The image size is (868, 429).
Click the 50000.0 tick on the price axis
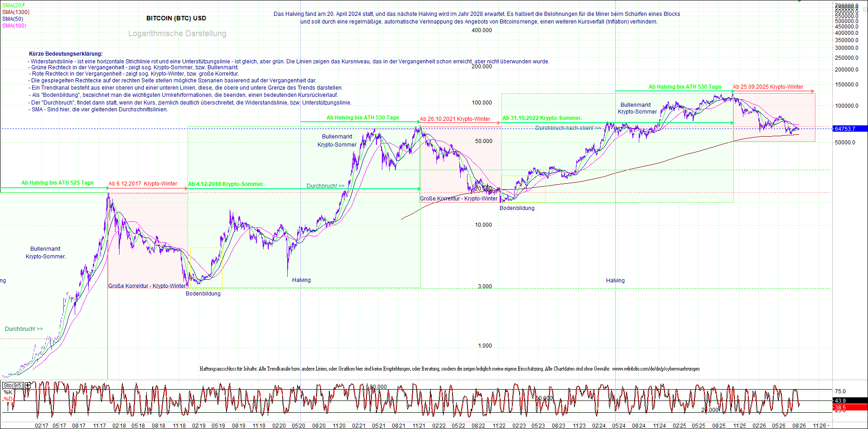(845, 143)
